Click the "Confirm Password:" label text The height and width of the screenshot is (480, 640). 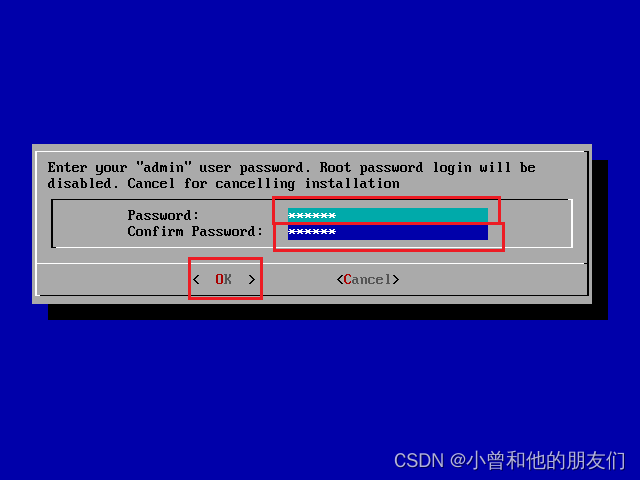pos(195,231)
